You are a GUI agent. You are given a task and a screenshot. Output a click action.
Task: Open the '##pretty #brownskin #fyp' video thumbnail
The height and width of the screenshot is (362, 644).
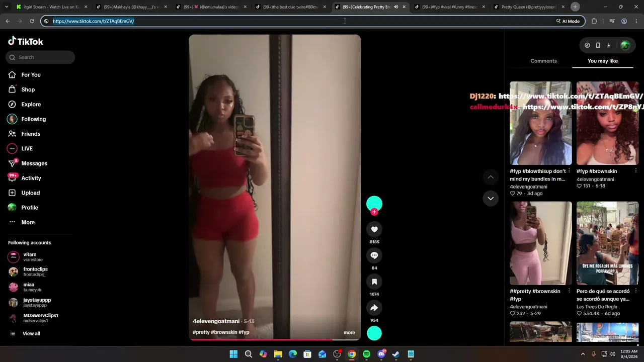pyautogui.click(x=541, y=243)
